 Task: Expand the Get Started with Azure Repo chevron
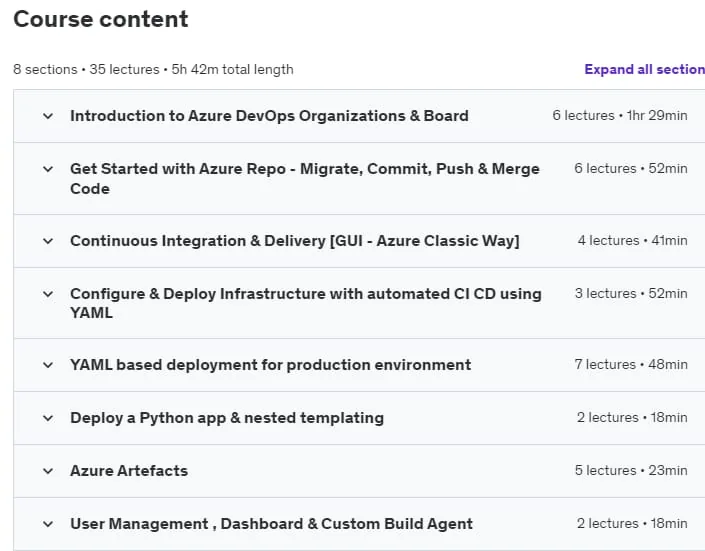pos(48,169)
